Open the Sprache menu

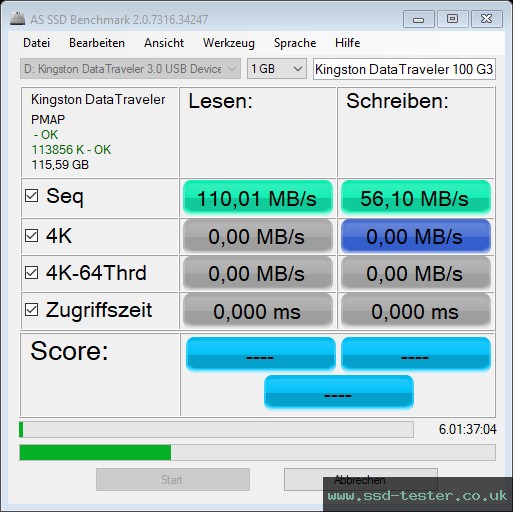(x=295, y=43)
